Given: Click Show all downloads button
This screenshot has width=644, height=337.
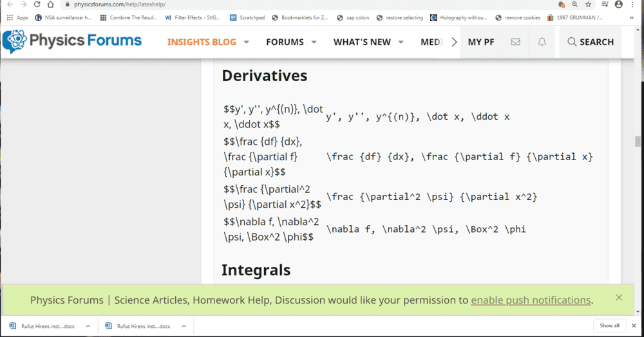Looking at the screenshot, I should [609, 325].
